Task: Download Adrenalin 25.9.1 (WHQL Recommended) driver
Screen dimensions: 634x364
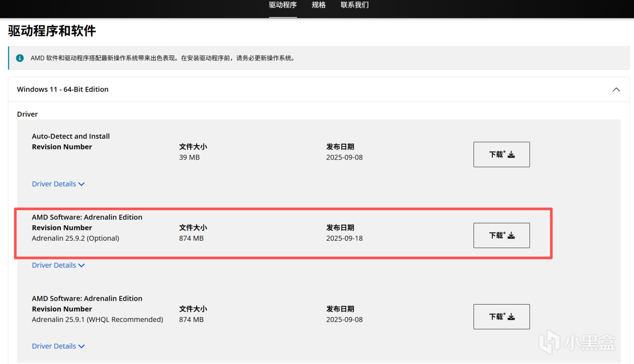Action: point(502,316)
